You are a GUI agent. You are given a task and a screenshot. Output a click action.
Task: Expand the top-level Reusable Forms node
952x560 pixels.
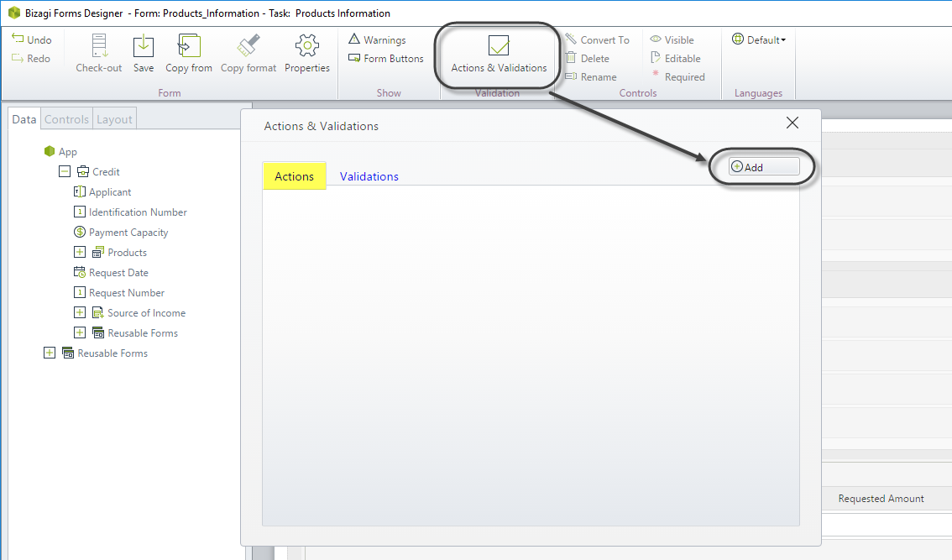click(x=50, y=353)
